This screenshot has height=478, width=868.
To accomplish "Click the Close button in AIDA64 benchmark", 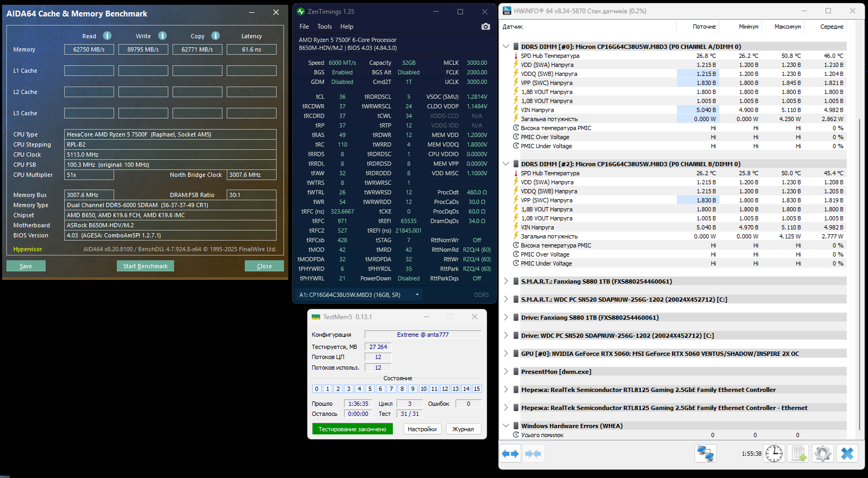I will tap(264, 266).
